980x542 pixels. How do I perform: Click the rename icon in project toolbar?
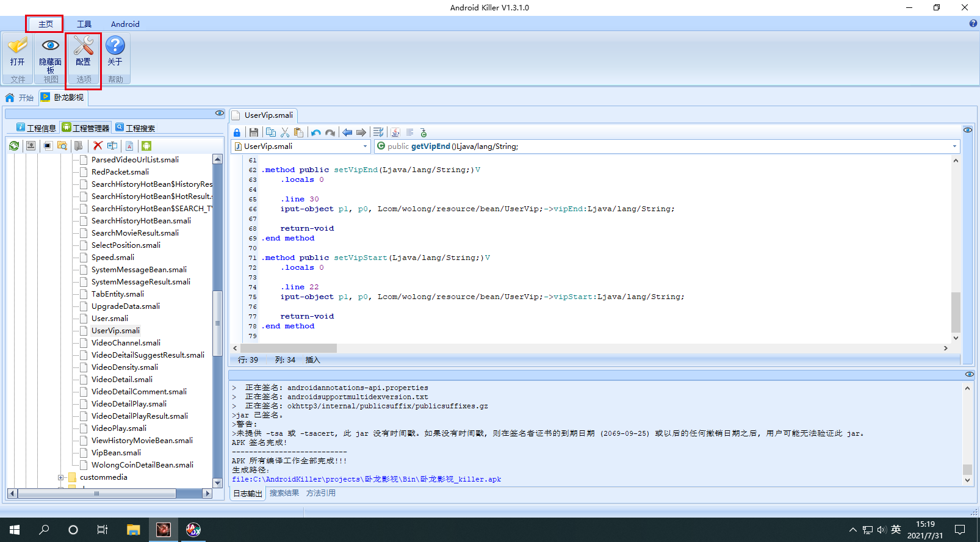(x=112, y=146)
